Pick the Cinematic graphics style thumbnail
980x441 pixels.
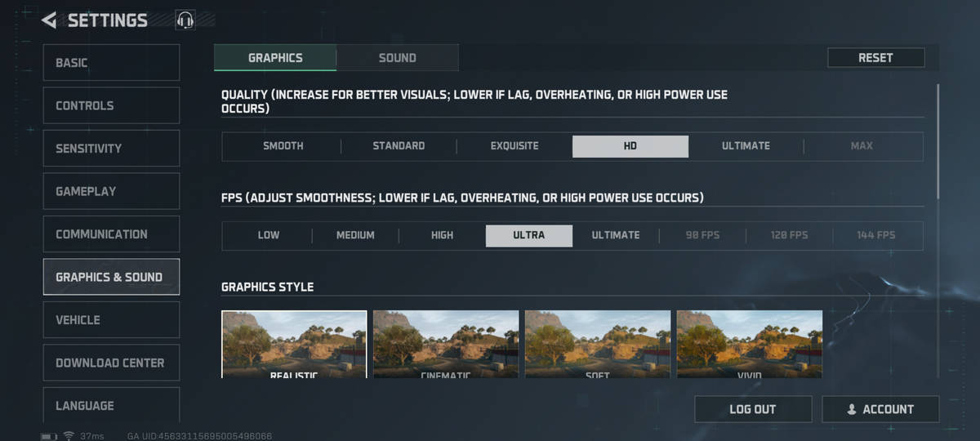(x=446, y=344)
